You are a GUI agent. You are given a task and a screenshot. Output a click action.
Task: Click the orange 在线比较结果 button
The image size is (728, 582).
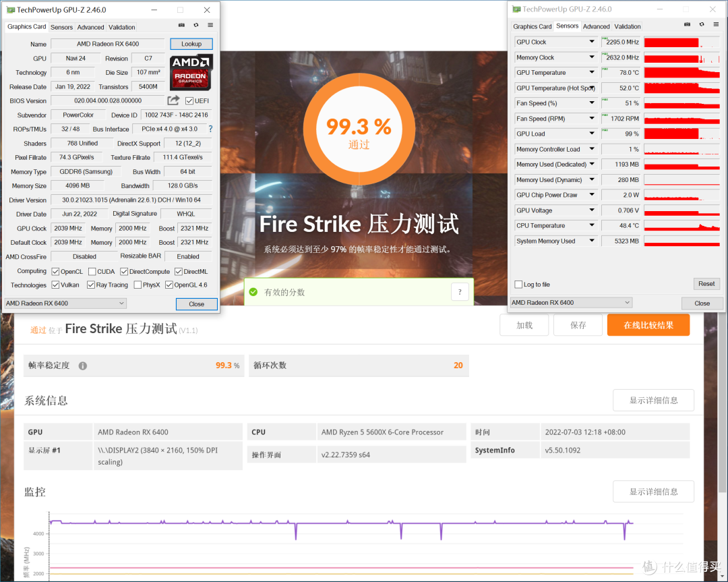tap(648, 325)
